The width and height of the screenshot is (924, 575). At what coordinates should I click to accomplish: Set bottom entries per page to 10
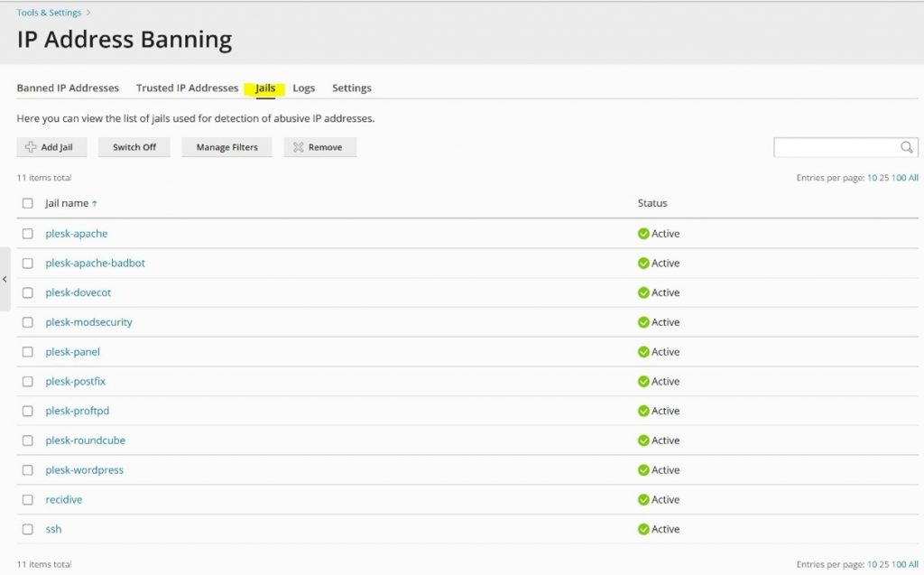[x=872, y=564]
